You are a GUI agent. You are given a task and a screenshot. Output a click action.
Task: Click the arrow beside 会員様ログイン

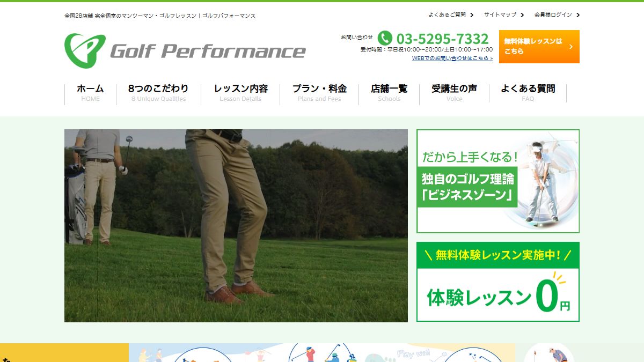click(x=578, y=15)
